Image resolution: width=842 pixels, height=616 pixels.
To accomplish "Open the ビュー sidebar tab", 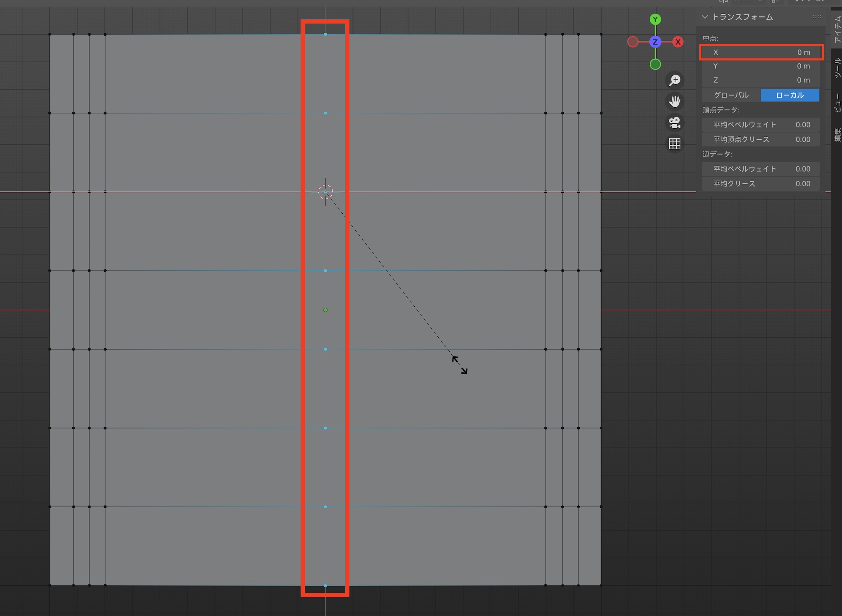I will [837, 103].
